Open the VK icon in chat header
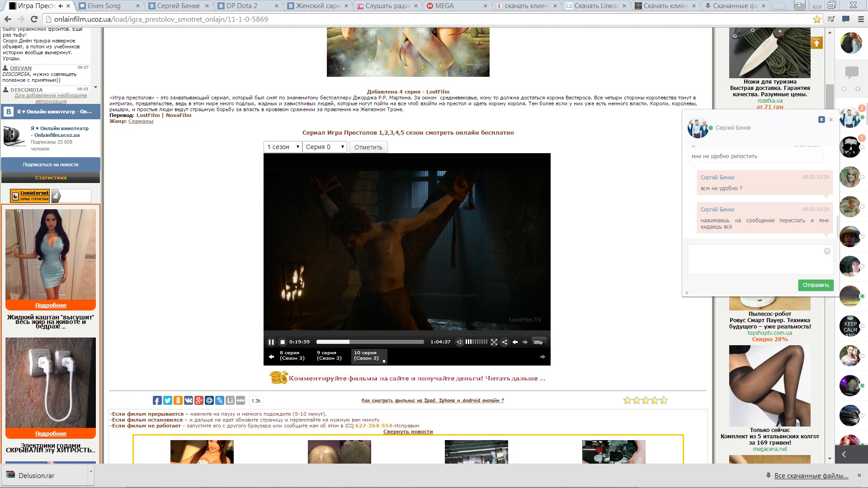Viewport: 868px width, 488px height. pyautogui.click(x=821, y=120)
